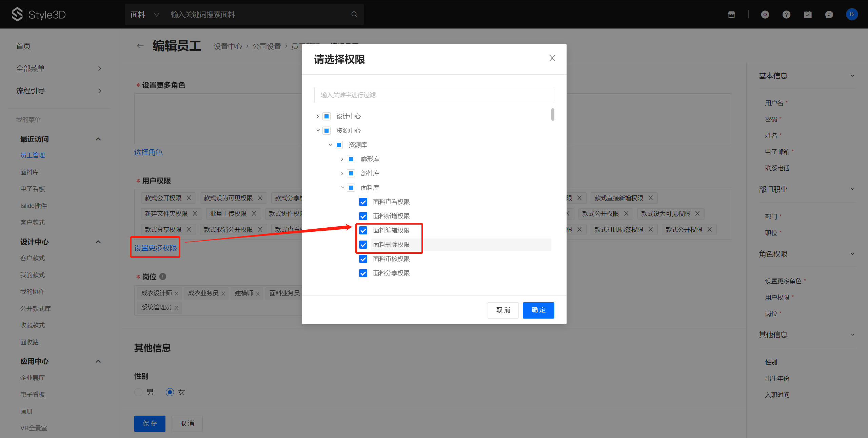Viewport: 868px width, 438px height.
Task: Collapse the 基本信息 anchor section
Action: [x=852, y=76]
